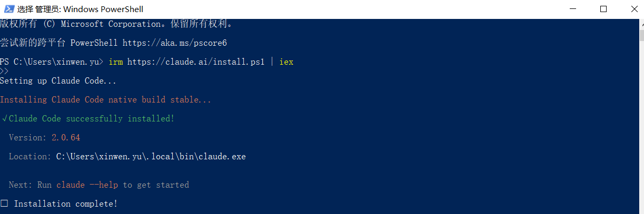Click the green checkmark before 'Claude Code successfully installed'

[5, 119]
